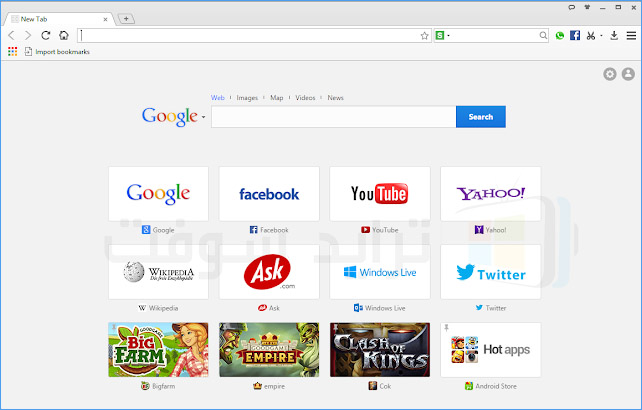Open the Facebook toolbar icon
Image resolution: width=642 pixels, height=410 pixels.
(575, 36)
